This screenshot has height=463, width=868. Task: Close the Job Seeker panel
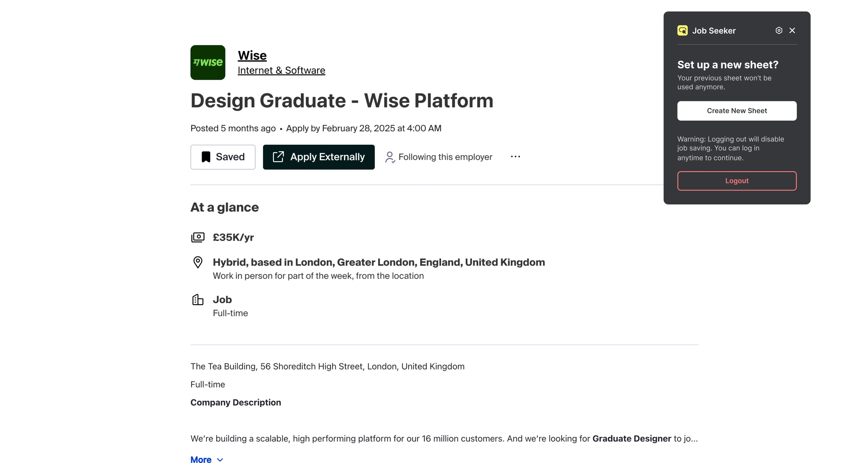pyautogui.click(x=792, y=30)
